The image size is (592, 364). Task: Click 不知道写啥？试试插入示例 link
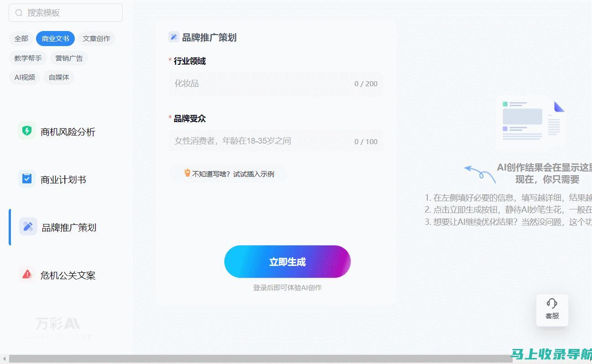(233, 174)
